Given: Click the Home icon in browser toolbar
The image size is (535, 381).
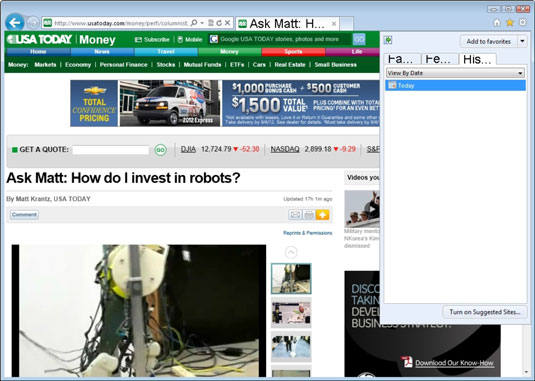Looking at the screenshot, I should [497, 23].
